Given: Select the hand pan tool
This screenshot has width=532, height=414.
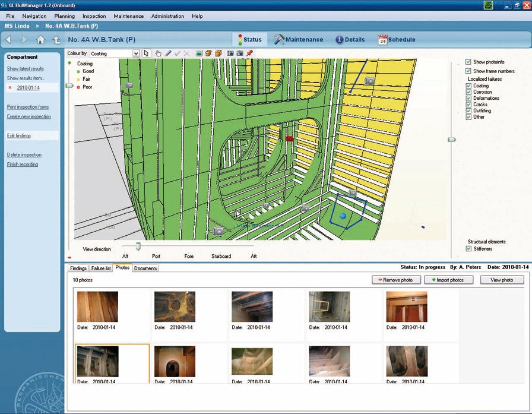Looking at the screenshot, I should tap(159, 53).
